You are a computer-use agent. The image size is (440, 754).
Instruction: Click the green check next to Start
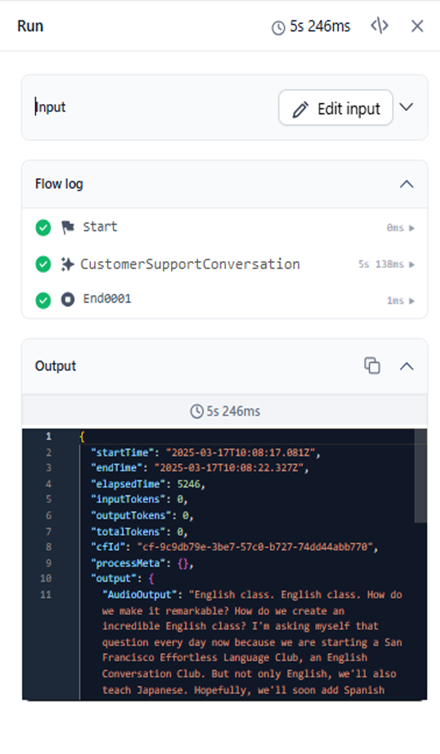43,227
